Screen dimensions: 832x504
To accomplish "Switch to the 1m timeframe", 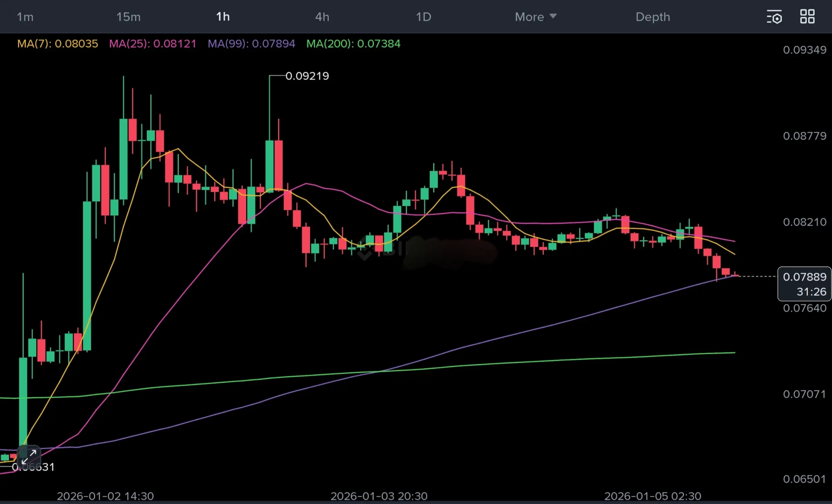I will [25, 17].
